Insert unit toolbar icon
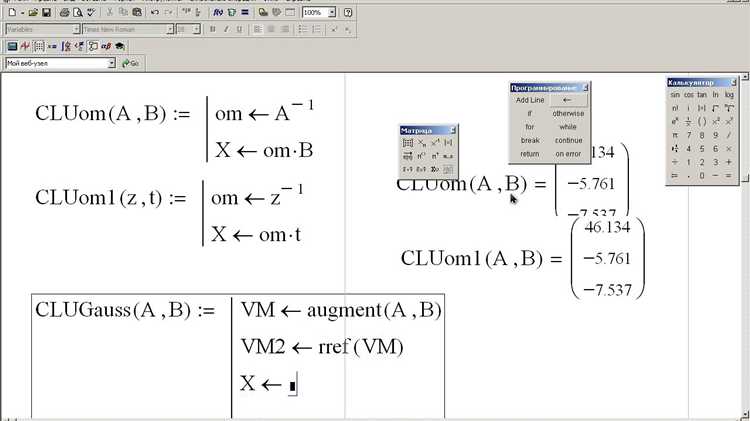750x421 pixels. coord(232,12)
